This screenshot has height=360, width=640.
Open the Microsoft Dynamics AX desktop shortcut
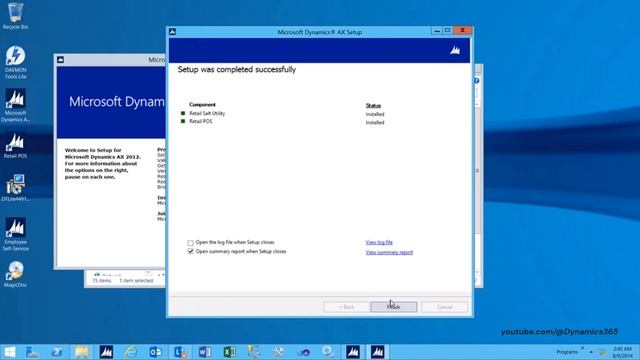tap(16, 105)
